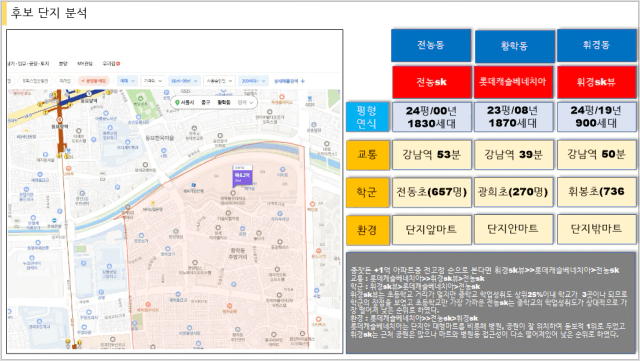This screenshot has height=361, width=640.
Task: Open the 300세대~ household filter dropdown
Action: pos(253,81)
